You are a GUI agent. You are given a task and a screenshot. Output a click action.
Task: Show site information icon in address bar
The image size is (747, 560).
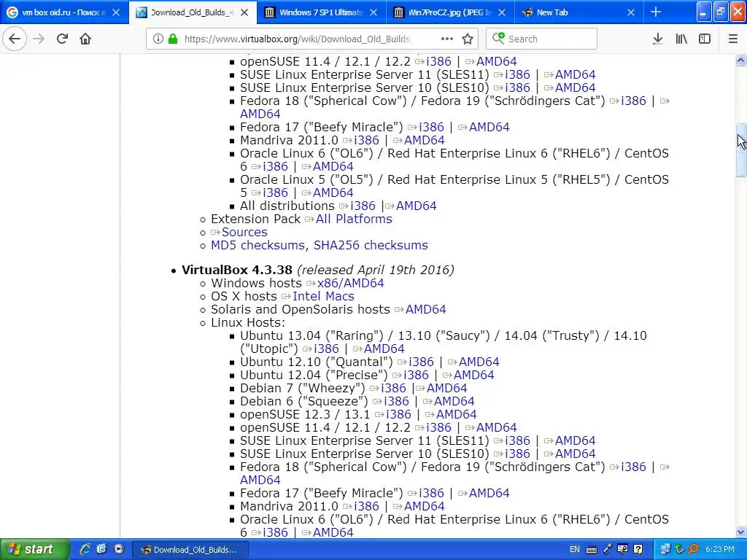click(158, 39)
